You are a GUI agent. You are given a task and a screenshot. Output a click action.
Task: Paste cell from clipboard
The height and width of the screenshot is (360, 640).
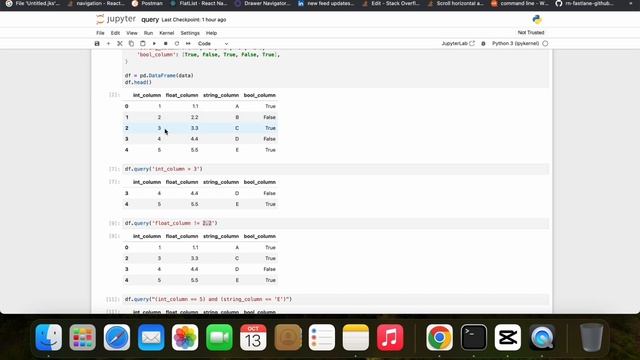[x=142, y=44]
